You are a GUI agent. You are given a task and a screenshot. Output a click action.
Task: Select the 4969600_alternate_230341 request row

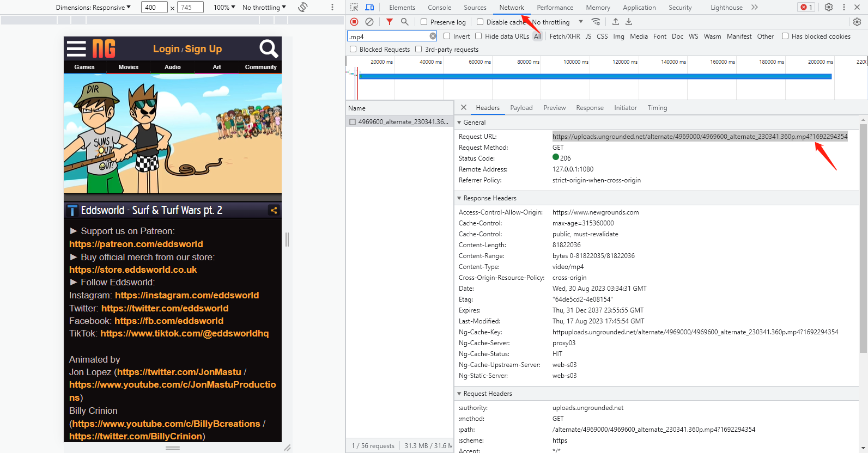(399, 122)
